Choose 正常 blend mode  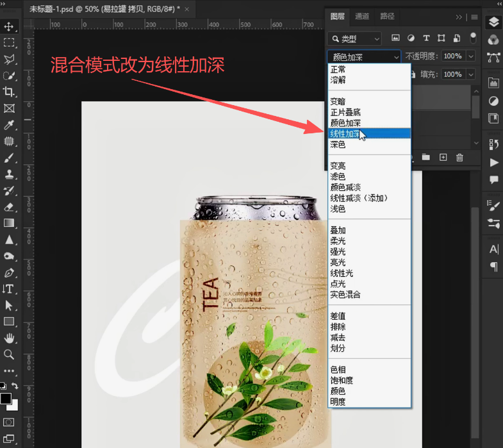(x=369, y=69)
